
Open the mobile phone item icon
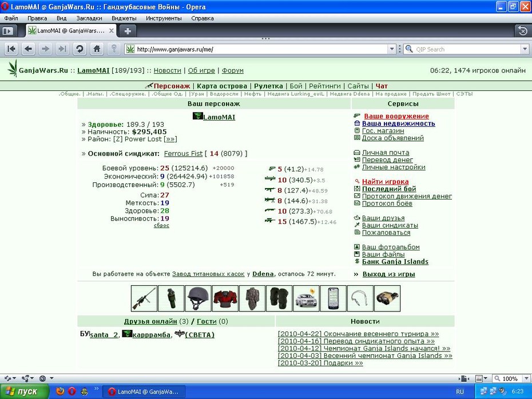coord(333,298)
